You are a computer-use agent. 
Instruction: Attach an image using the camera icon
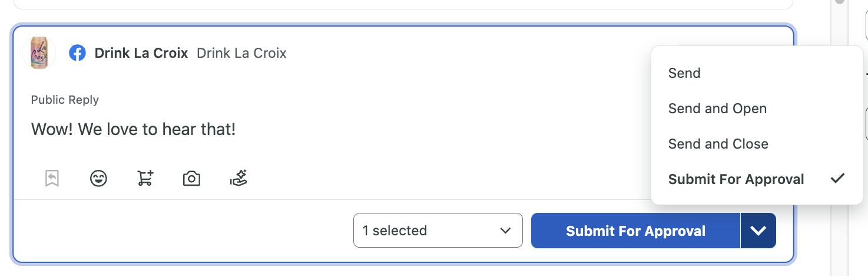[x=191, y=178]
